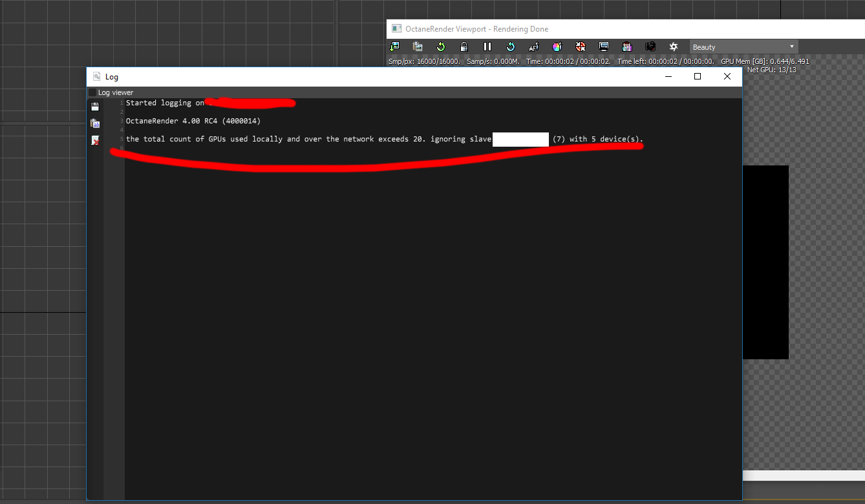The image size is (865, 504).
Task: Select the AF auto focus picker tool
Action: 534,47
